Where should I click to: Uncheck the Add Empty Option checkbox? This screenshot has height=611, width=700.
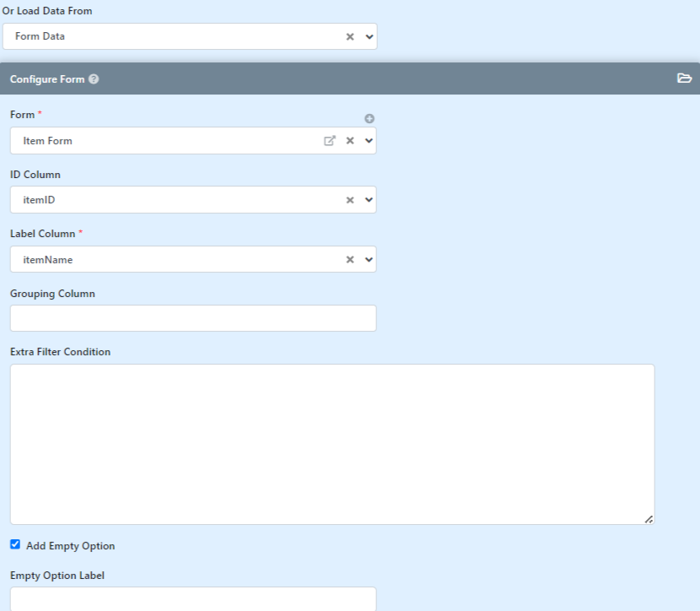[x=15, y=544]
